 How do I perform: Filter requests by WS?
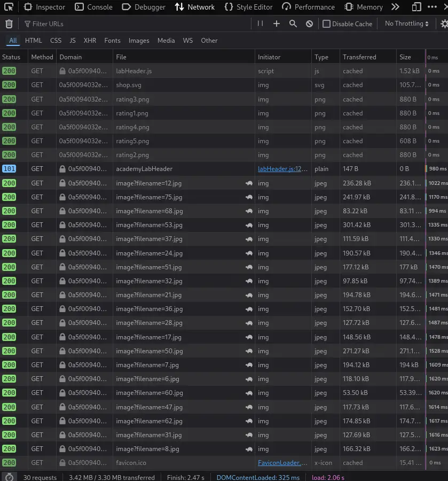188,41
